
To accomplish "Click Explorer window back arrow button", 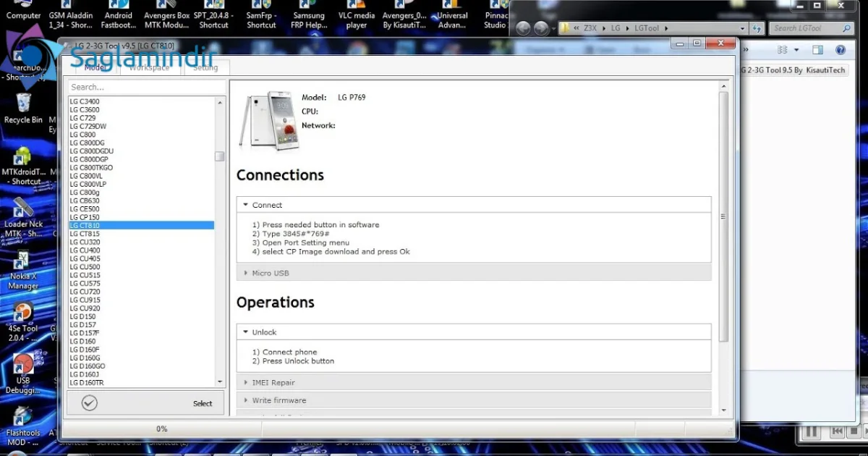I will coord(522,28).
